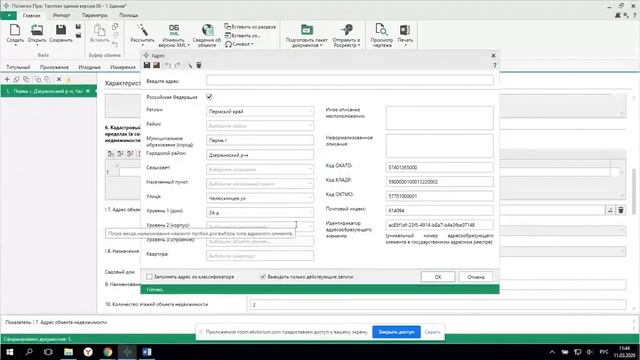
Task: Click undo arrow in Адрес dialog toolbar
Action: coord(168,65)
